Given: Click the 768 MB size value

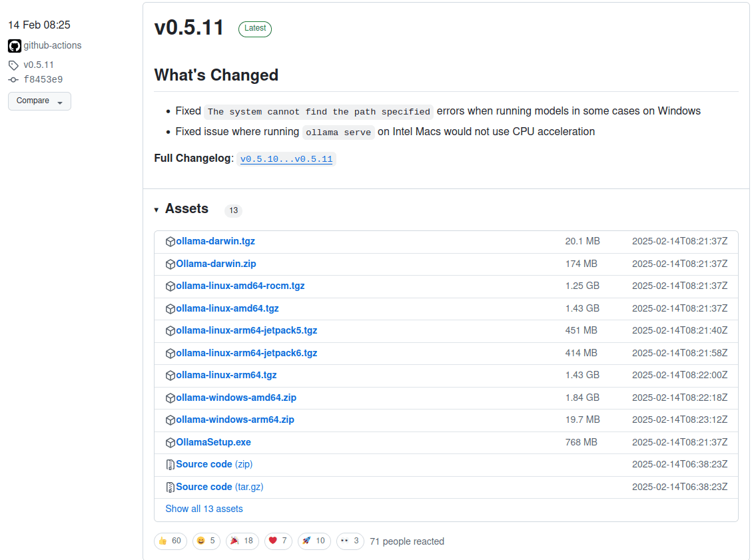Looking at the screenshot, I should tap(581, 442).
